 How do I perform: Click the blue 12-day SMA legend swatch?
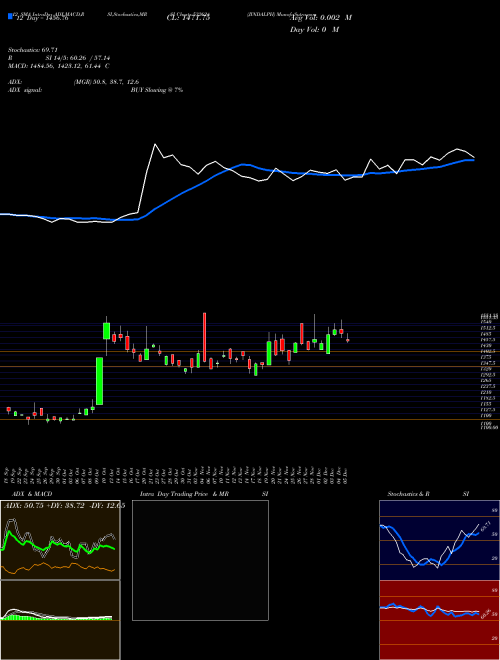point(10,16)
